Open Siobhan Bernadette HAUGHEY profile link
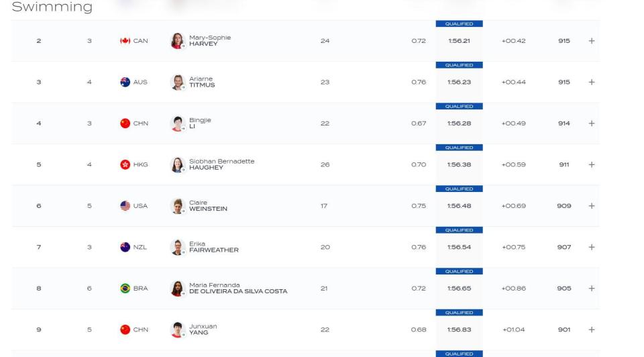This screenshot has height=357, width=644. [222, 164]
